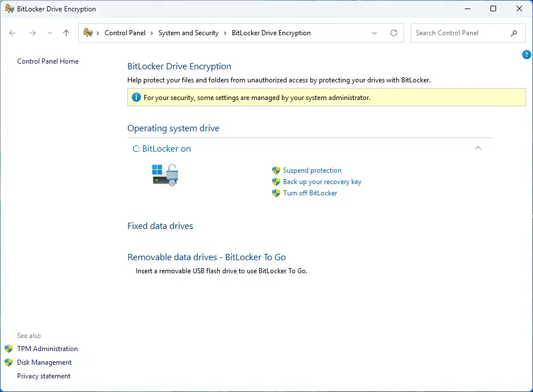Open the Privacy statement link
533x392 pixels.
(x=44, y=376)
